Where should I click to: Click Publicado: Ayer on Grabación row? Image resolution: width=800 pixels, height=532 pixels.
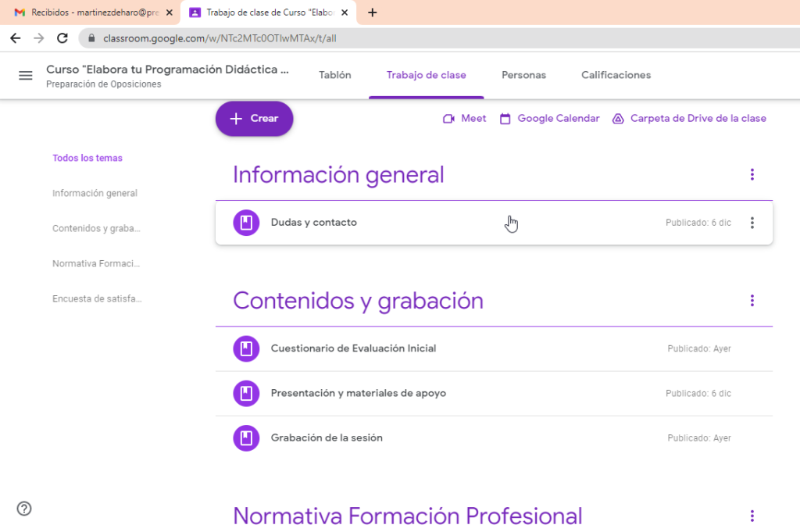click(x=699, y=438)
